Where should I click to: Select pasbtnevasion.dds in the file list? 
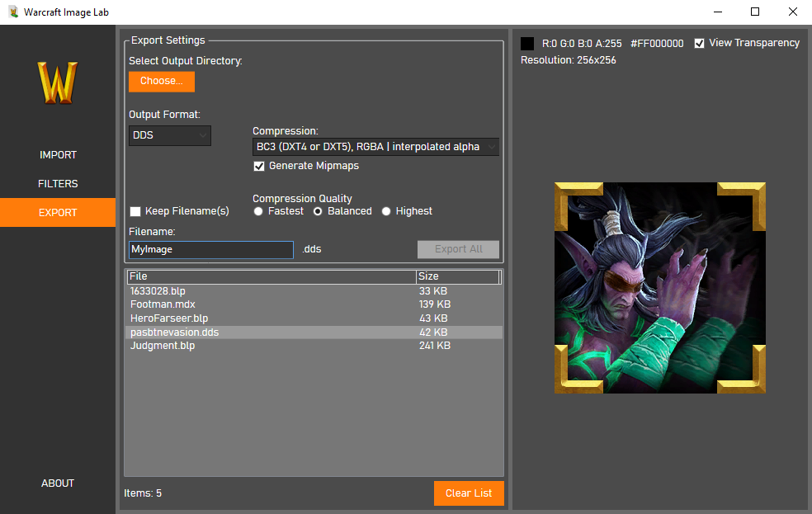pos(314,332)
